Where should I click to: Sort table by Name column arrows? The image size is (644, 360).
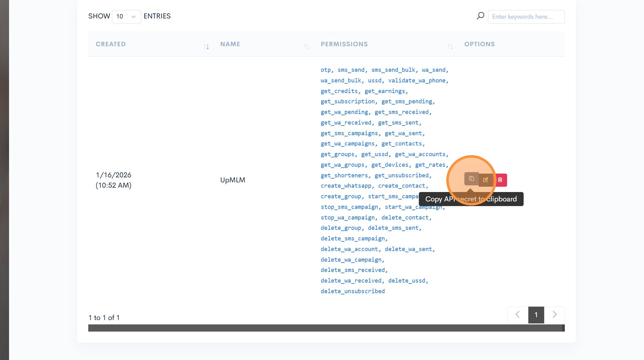click(x=307, y=47)
